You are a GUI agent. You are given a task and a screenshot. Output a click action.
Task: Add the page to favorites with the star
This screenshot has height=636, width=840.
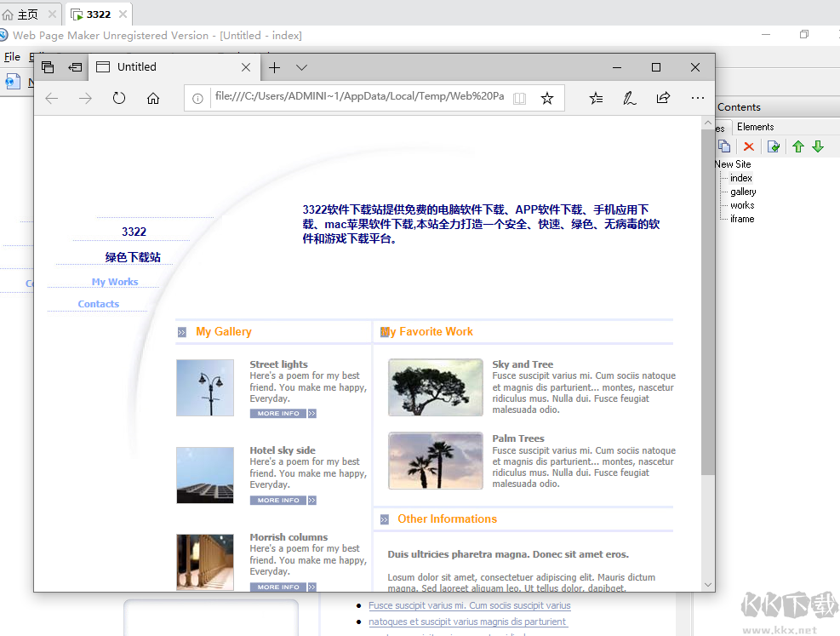(547, 98)
